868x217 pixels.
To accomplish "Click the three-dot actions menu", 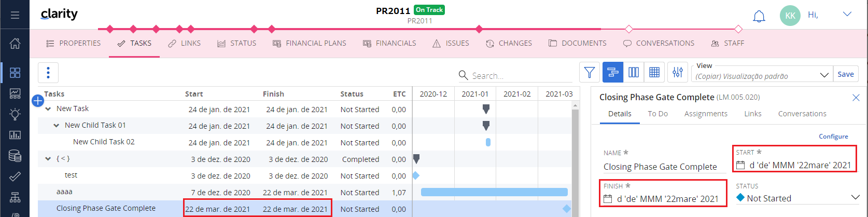I will click(x=48, y=73).
